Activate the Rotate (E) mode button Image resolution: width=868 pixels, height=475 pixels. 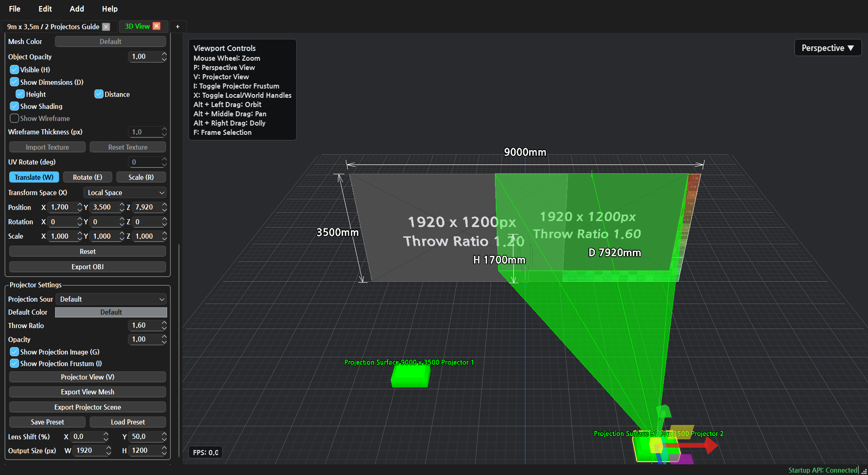tap(87, 177)
